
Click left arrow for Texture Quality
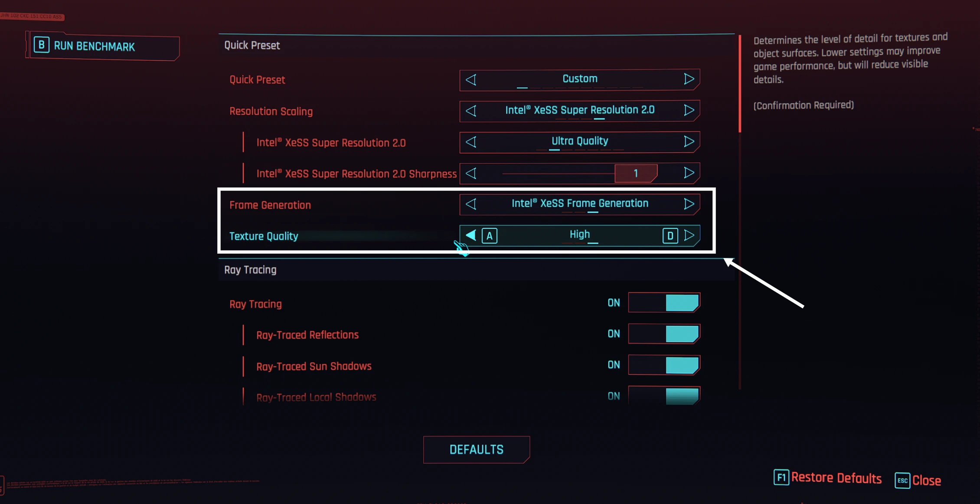click(x=471, y=236)
